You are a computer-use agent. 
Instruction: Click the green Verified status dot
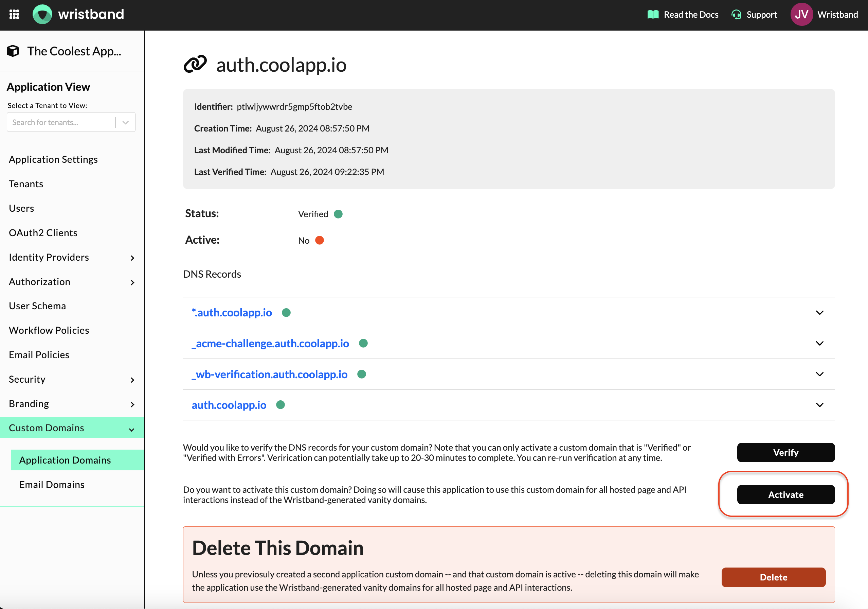tap(338, 214)
